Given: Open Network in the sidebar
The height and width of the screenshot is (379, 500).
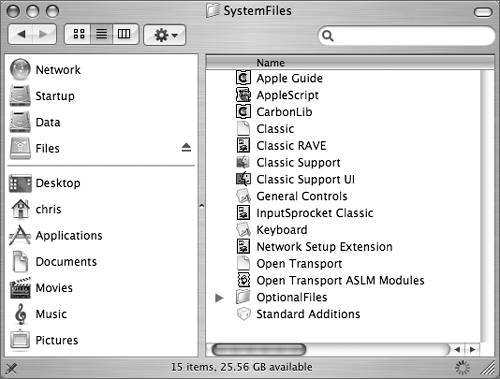Looking at the screenshot, I should pyautogui.click(x=45, y=70).
